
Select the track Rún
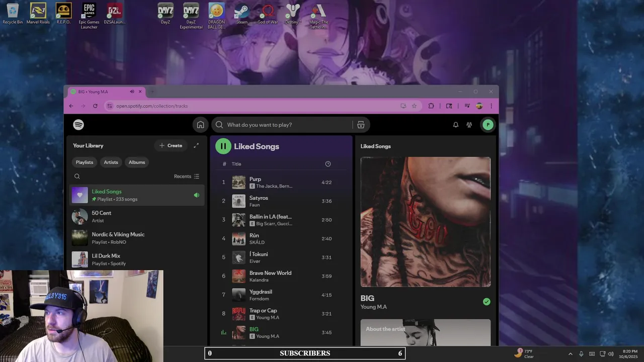point(254,235)
